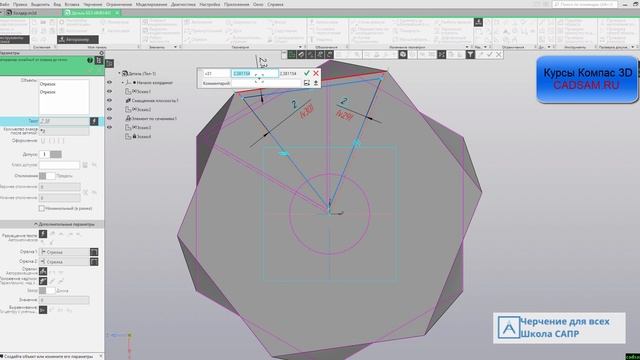Toggle the Отклонения / Пределы switch
The height and width of the screenshot is (360, 640).
[47, 176]
